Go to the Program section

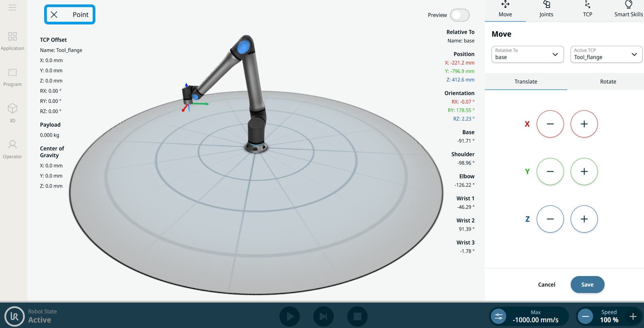point(13,77)
